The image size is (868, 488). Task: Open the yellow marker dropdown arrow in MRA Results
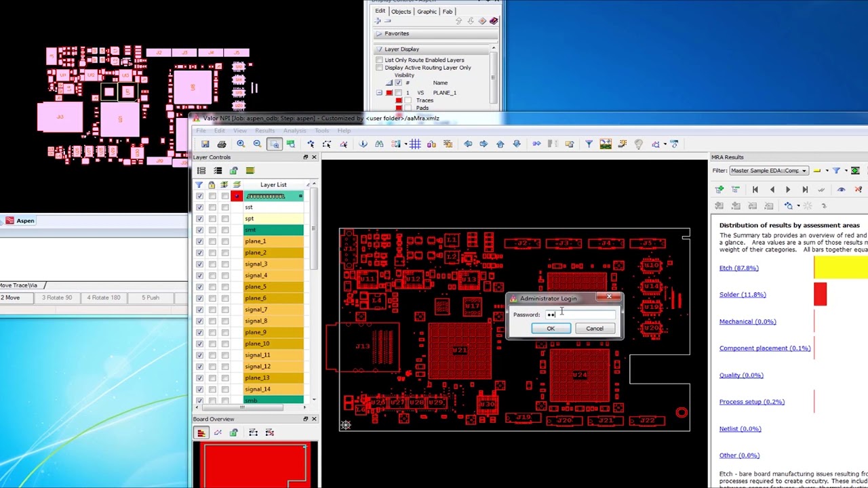tap(826, 171)
